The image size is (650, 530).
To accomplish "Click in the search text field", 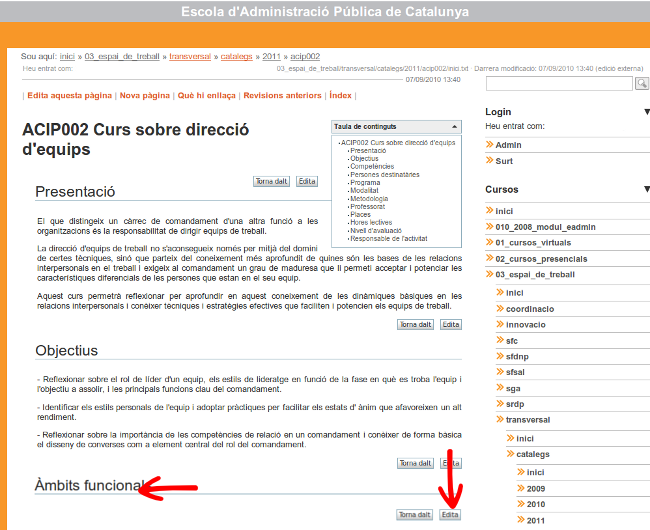I will point(558,84).
